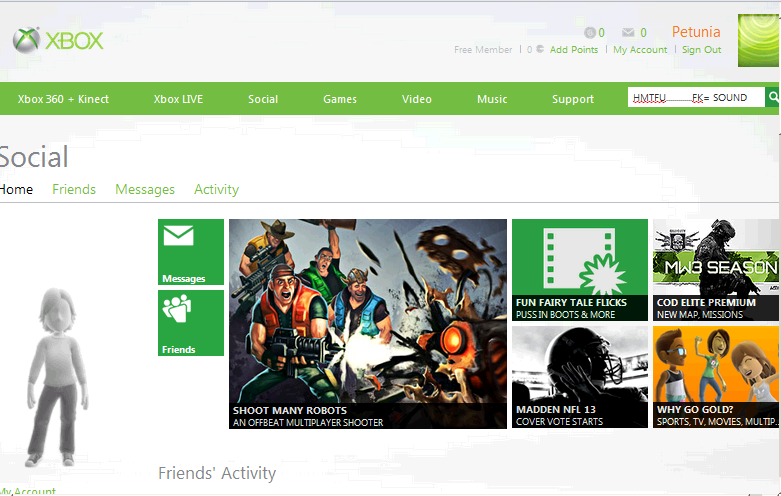This screenshot has height=496, width=781.
Task: Click the Social page heading
Action: pyautogui.click(x=34, y=157)
